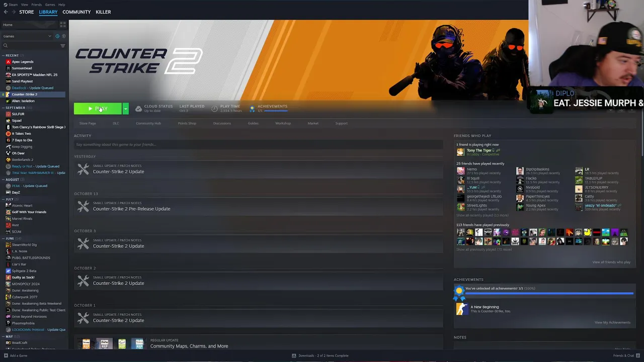Click the Borderlands 2 game icon
The height and width of the screenshot is (362, 644).
pyautogui.click(x=8, y=160)
